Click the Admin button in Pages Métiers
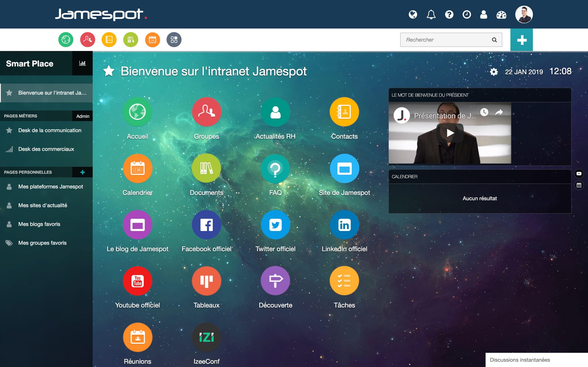The height and width of the screenshot is (367, 588). click(83, 116)
